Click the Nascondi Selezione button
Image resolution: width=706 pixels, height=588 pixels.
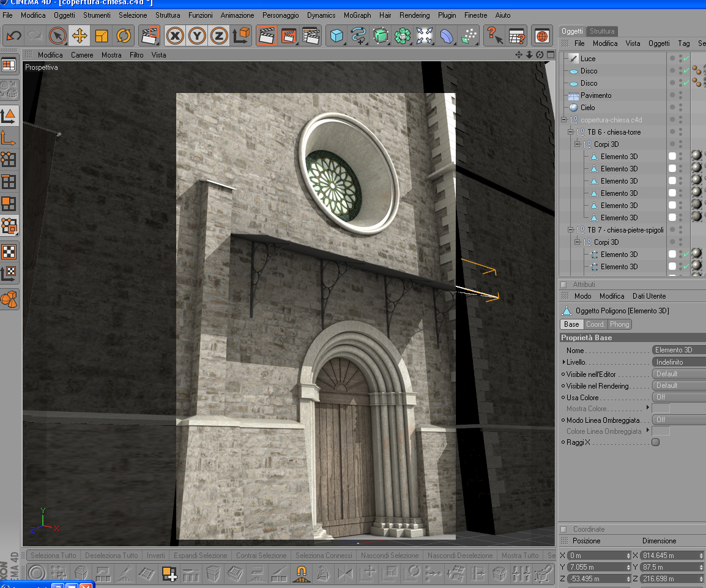point(390,556)
